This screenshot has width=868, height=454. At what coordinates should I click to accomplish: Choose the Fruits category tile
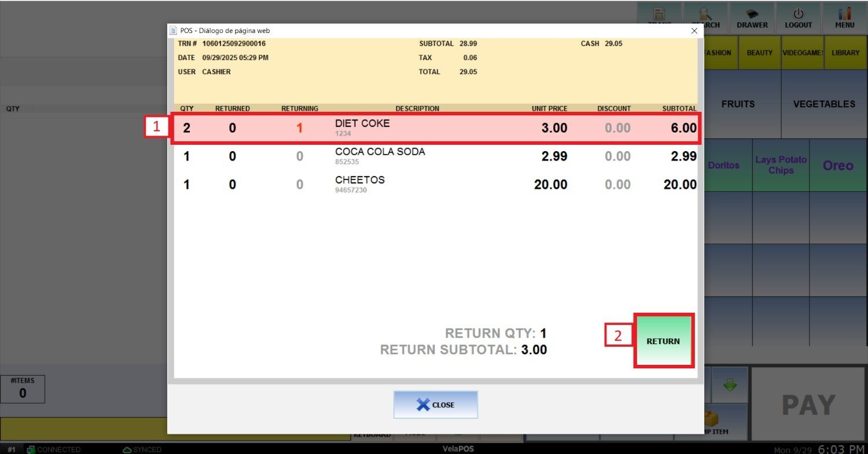tap(738, 104)
